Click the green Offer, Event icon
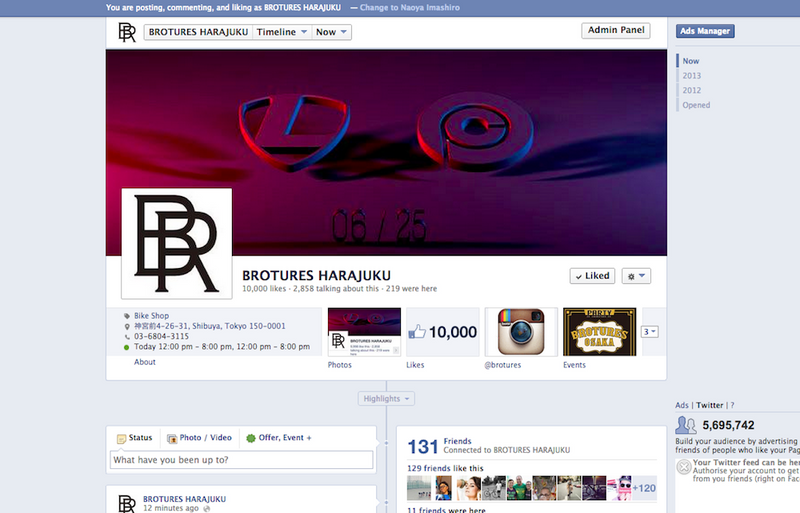 click(251, 438)
